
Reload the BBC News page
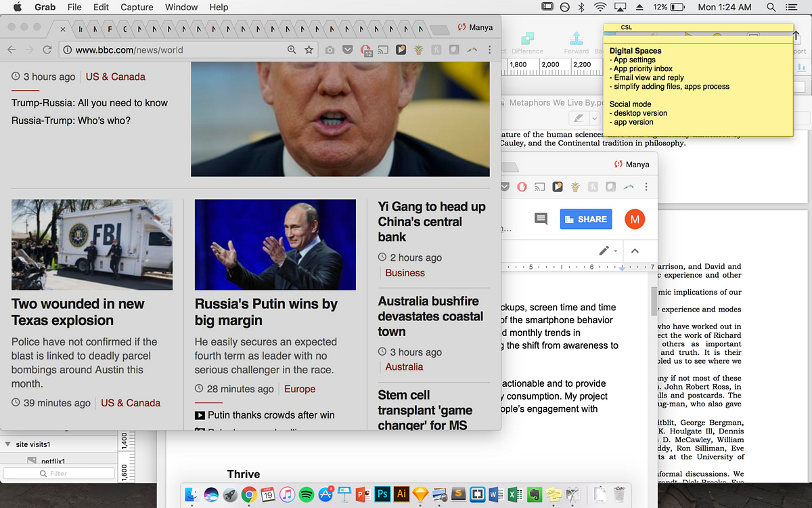(47, 50)
